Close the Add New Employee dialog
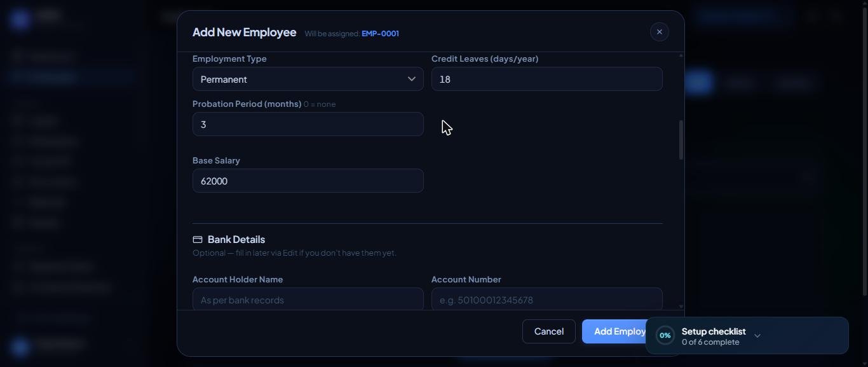 [x=659, y=32]
